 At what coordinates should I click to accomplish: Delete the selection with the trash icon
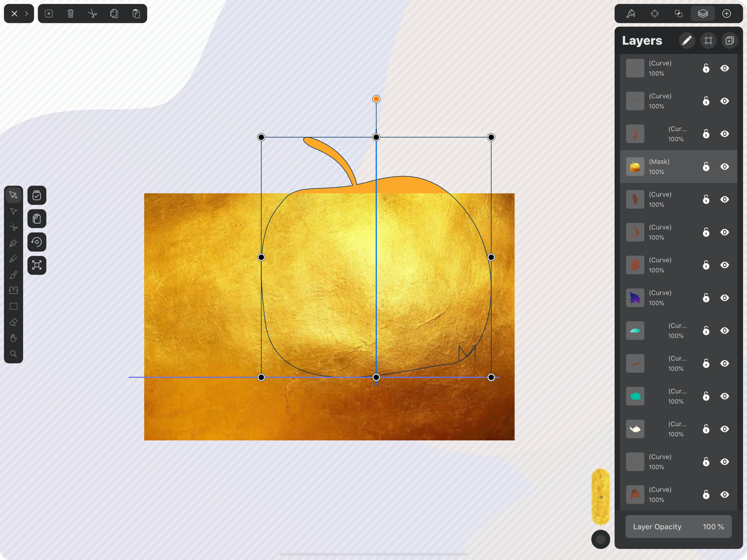click(x=71, y=14)
